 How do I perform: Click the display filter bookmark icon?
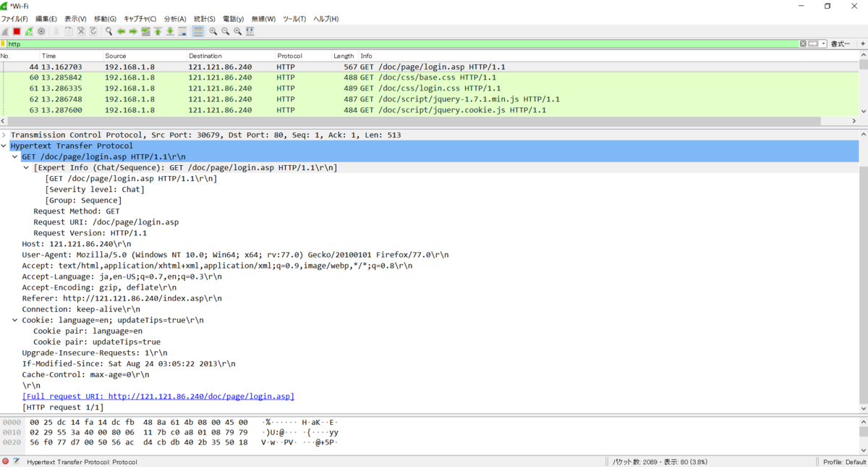[3, 44]
